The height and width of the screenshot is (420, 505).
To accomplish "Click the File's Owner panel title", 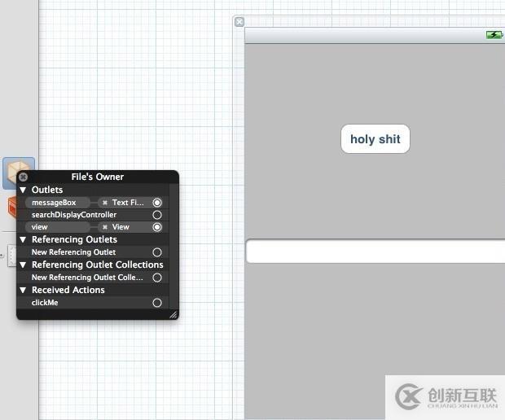I will pos(98,177).
